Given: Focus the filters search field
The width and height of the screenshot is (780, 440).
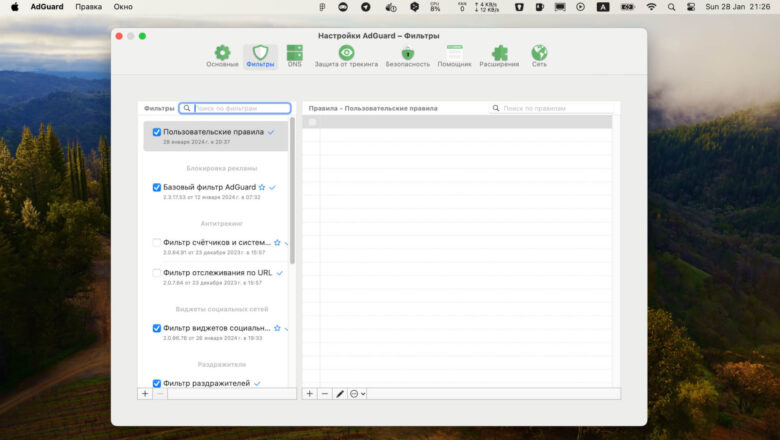Looking at the screenshot, I should (235, 108).
